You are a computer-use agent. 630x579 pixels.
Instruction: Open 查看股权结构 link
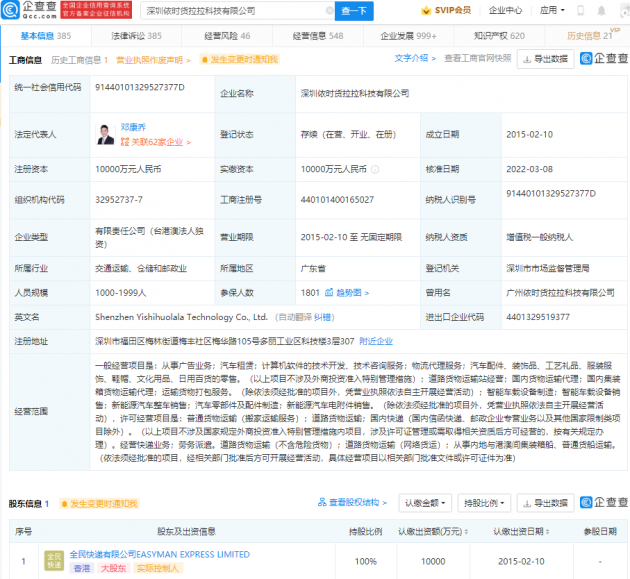click(357, 503)
